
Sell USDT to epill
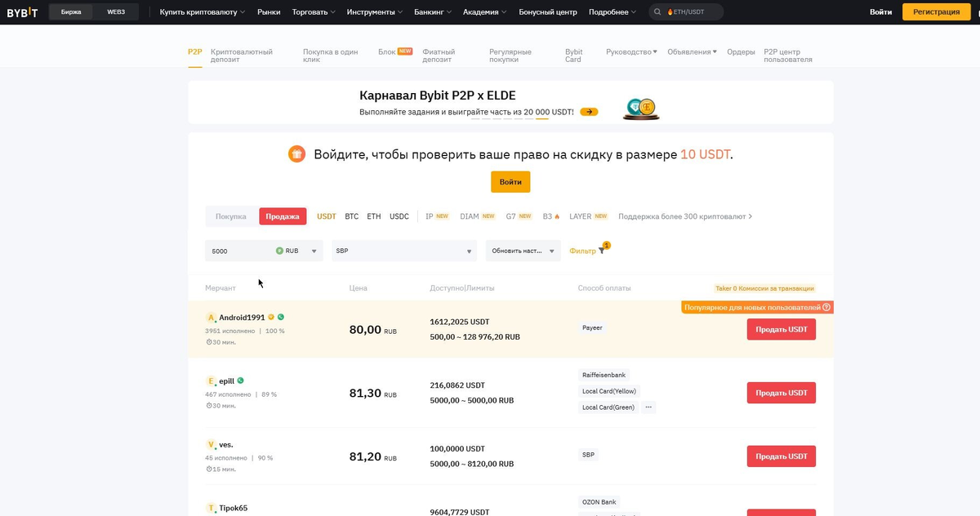pos(781,393)
